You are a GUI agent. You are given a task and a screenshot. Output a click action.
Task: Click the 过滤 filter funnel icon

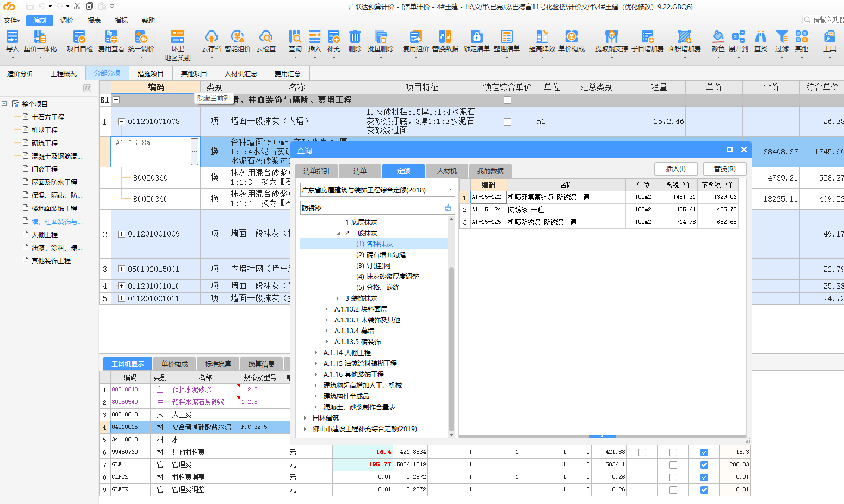point(781,37)
